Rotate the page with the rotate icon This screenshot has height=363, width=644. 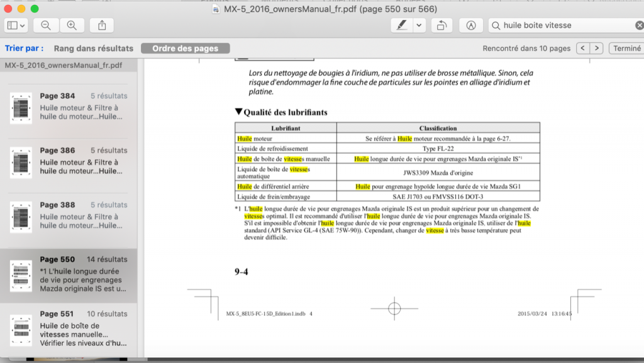pyautogui.click(x=441, y=25)
